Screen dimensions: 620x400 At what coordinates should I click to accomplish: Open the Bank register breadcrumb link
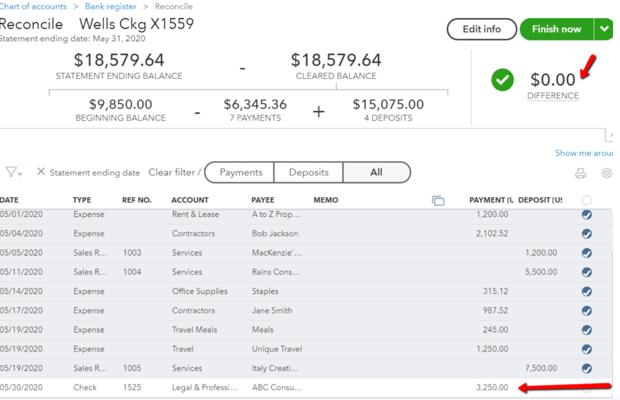(110, 6)
